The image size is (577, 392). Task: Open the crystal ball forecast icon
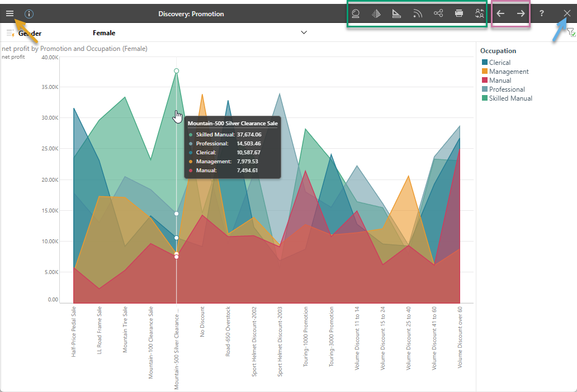[354, 13]
